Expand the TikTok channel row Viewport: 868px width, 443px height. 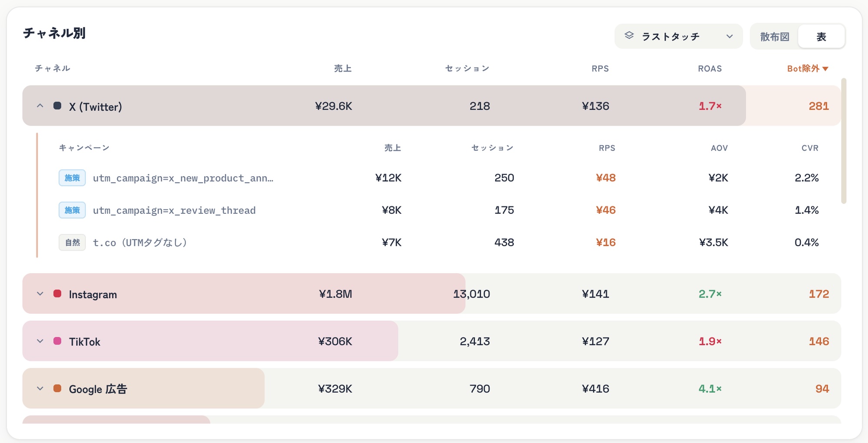pos(40,341)
